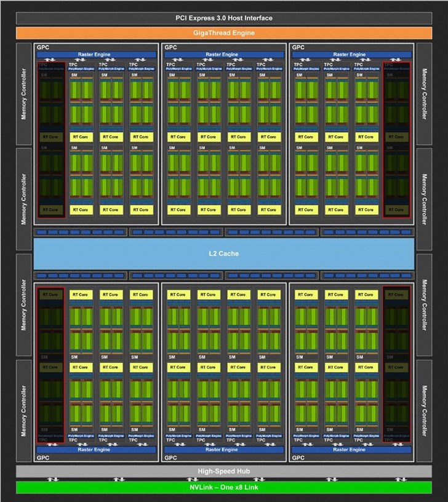
Task: Click the bottommost Memory Controller on the right edge
Action: 424,411
